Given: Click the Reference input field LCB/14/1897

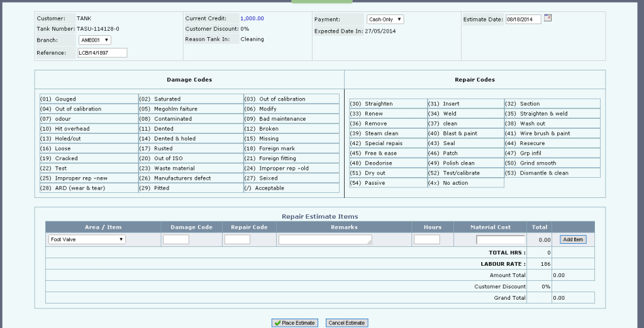Looking at the screenshot, I should point(103,53).
